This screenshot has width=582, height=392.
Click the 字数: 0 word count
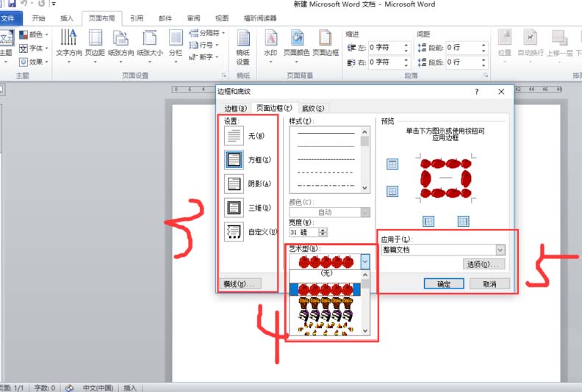pos(45,388)
